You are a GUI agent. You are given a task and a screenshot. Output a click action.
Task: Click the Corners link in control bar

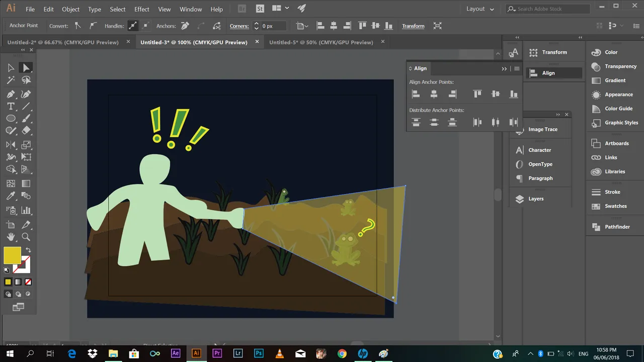pyautogui.click(x=239, y=26)
